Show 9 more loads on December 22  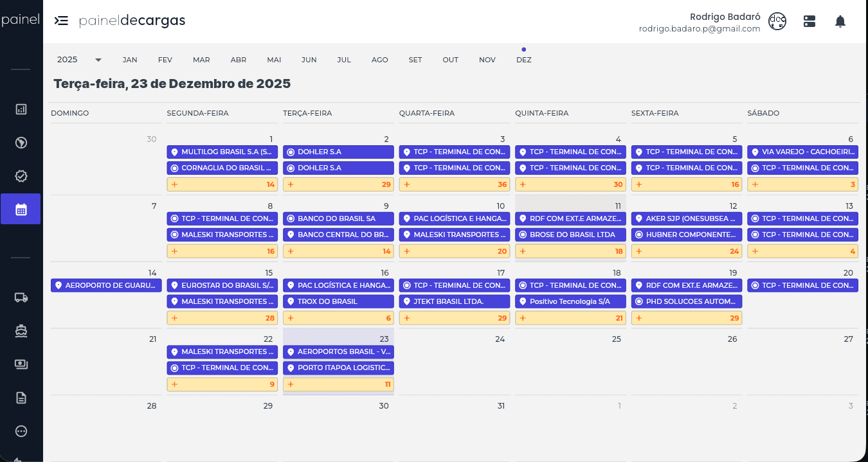222,384
